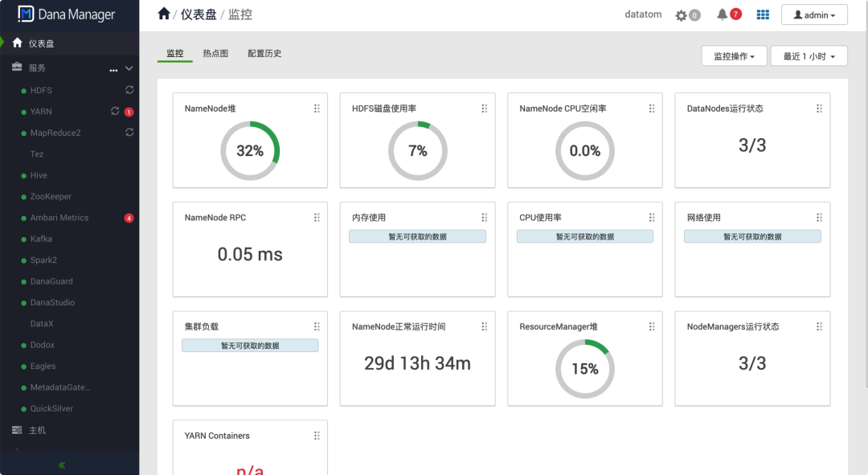Viewport: 868px width, 475px height.
Task: Open the ZooKeeper service
Action: (51, 197)
